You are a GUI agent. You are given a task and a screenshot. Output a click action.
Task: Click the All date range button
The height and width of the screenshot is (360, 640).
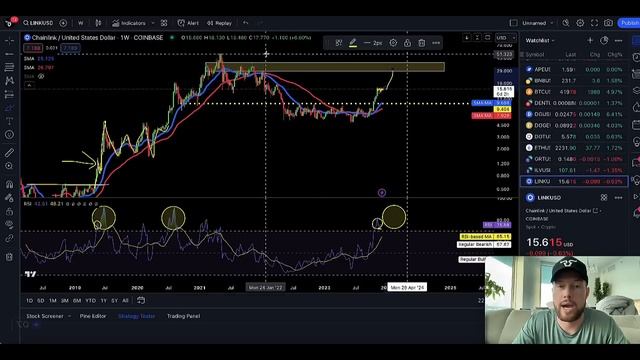(125, 300)
